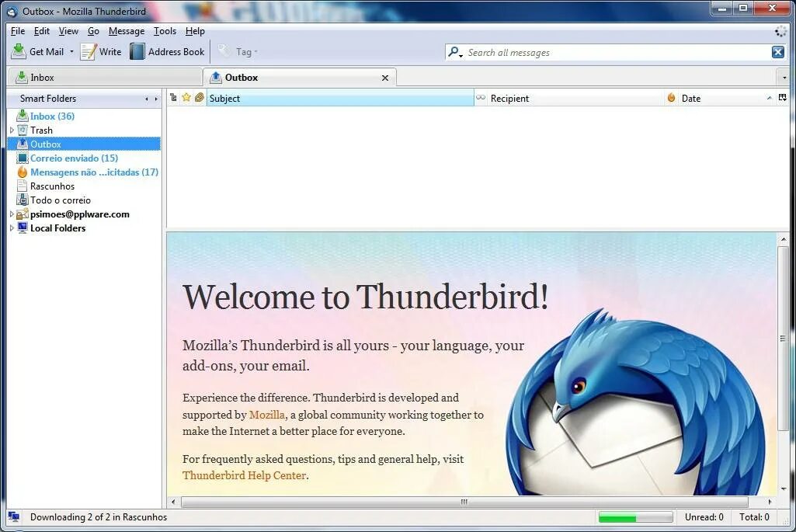Click the Total: 0 status text

click(754, 517)
